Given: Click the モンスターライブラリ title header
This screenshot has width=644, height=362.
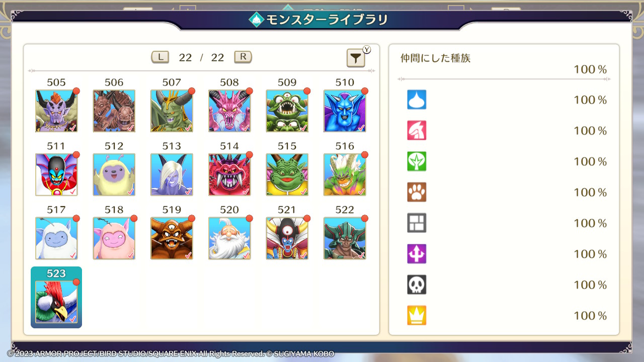Looking at the screenshot, I should click(319, 20).
